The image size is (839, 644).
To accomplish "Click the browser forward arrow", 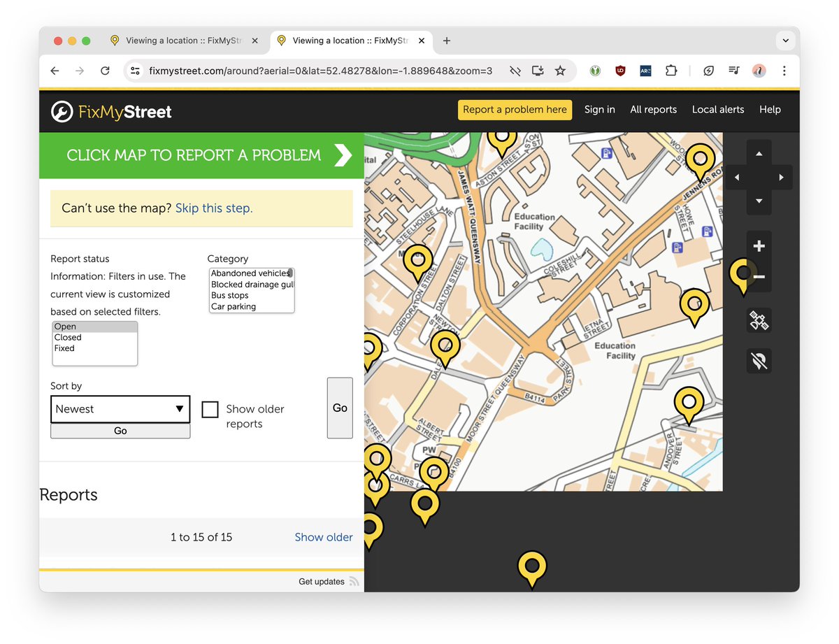I will [x=80, y=71].
